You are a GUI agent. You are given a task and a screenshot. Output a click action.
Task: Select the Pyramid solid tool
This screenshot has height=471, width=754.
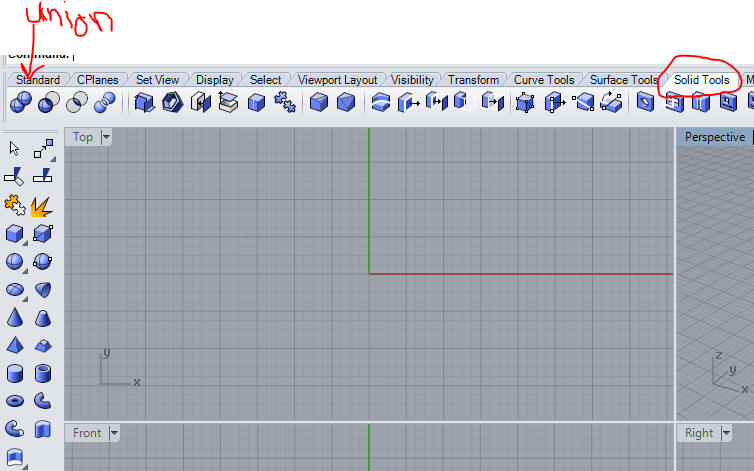(15, 346)
